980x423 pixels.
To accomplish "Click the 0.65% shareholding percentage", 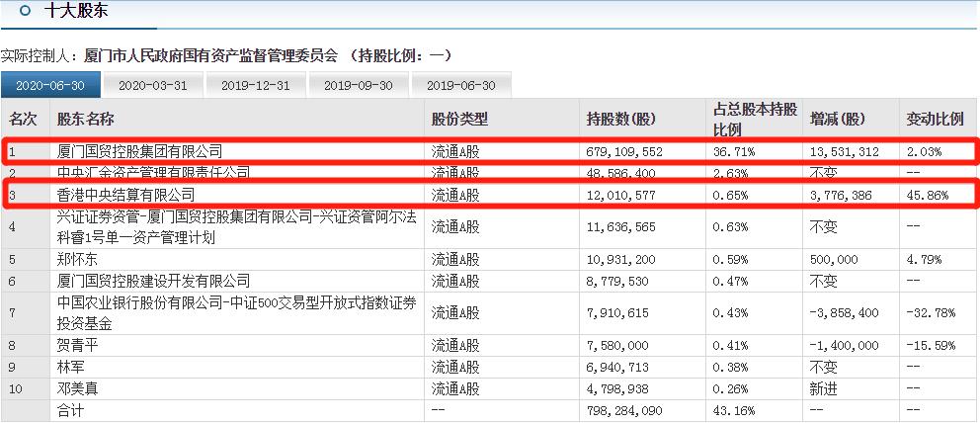I will (x=729, y=196).
